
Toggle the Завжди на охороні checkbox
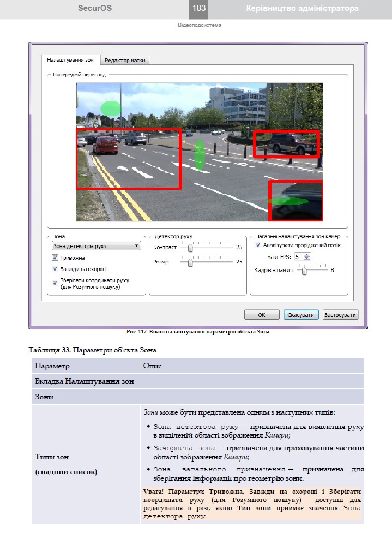[55, 268]
